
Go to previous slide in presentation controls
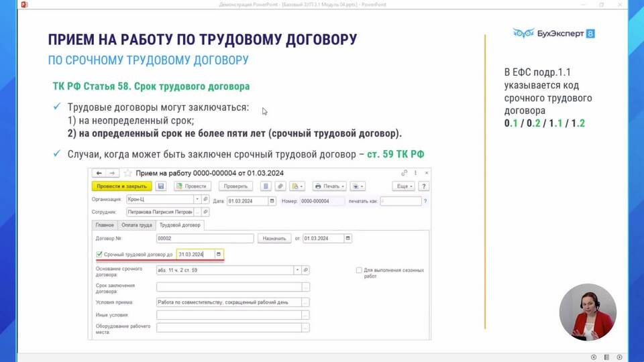[x=594, y=357]
